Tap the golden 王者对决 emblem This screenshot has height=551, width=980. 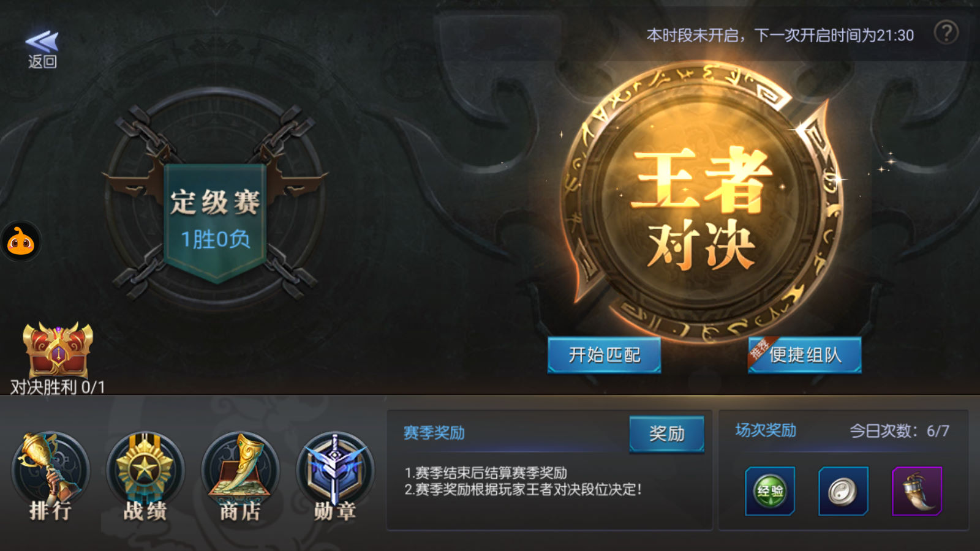tap(702, 202)
